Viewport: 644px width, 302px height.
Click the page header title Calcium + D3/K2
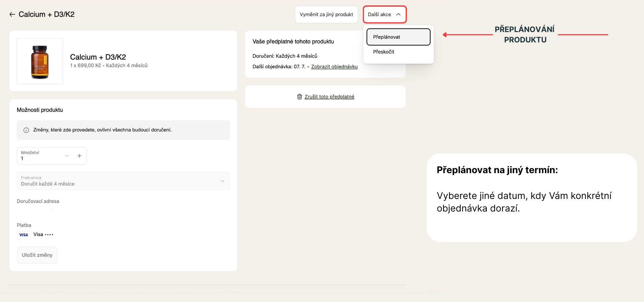(x=47, y=14)
